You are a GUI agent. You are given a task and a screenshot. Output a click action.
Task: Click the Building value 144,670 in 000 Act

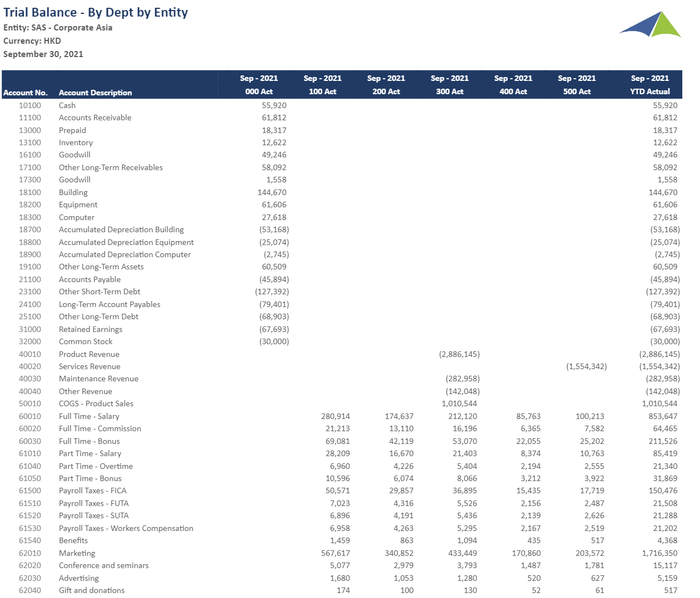click(x=272, y=192)
